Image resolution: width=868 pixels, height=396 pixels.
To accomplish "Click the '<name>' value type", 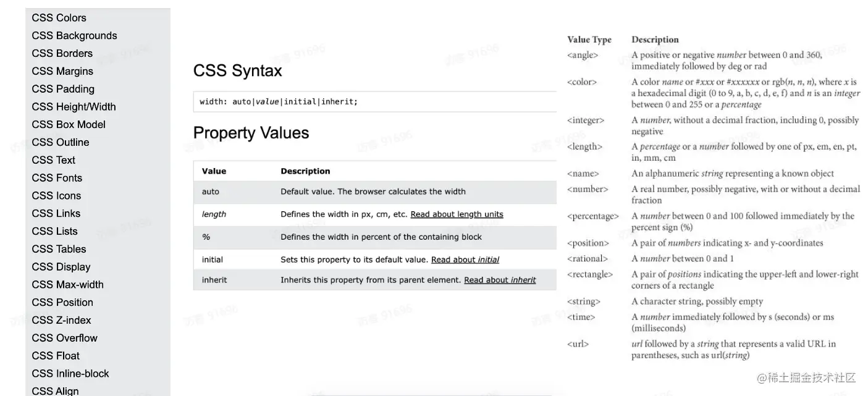I will pyautogui.click(x=583, y=174).
